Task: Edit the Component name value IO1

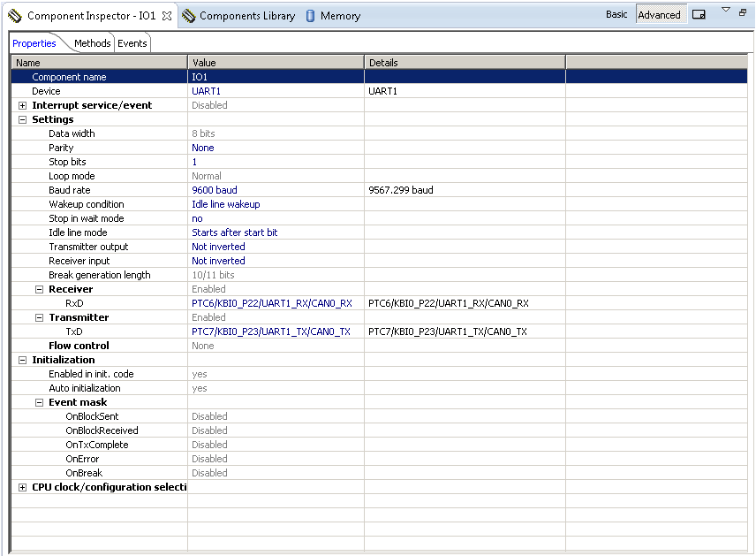Action: tap(276, 77)
